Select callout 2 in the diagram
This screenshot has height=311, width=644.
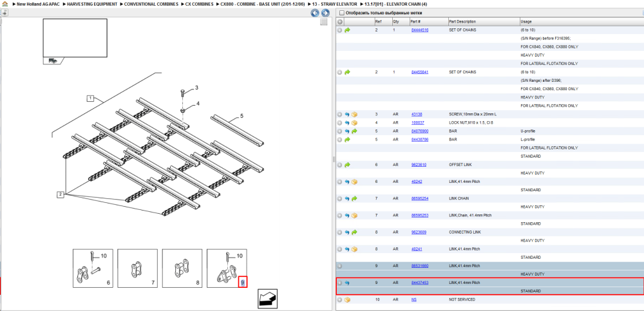pyautogui.click(x=61, y=194)
